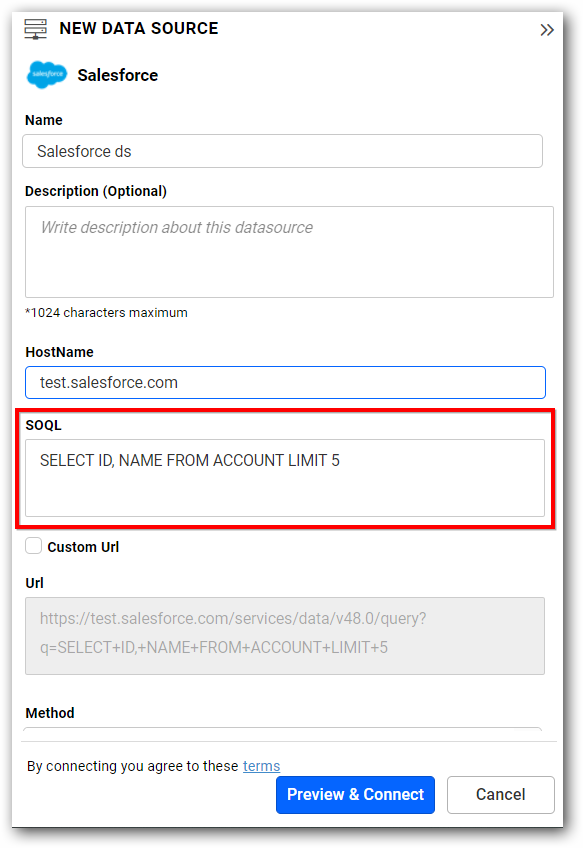Click the Description (Optional) label
The image size is (583, 848).
click(x=89, y=191)
